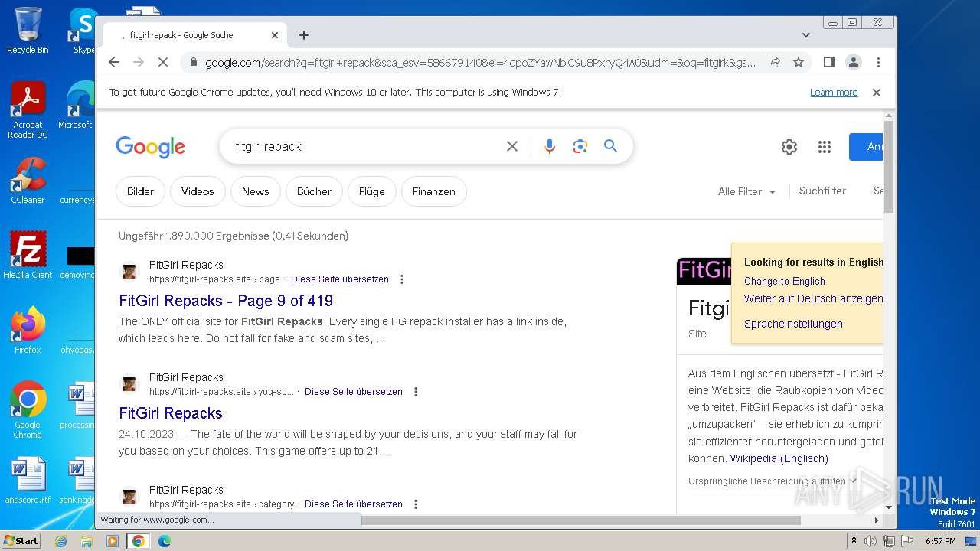This screenshot has width=980, height=551.
Task: Launch Internet Explorer from taskbar
Action: pyautogui.click(x=61, y=541)
